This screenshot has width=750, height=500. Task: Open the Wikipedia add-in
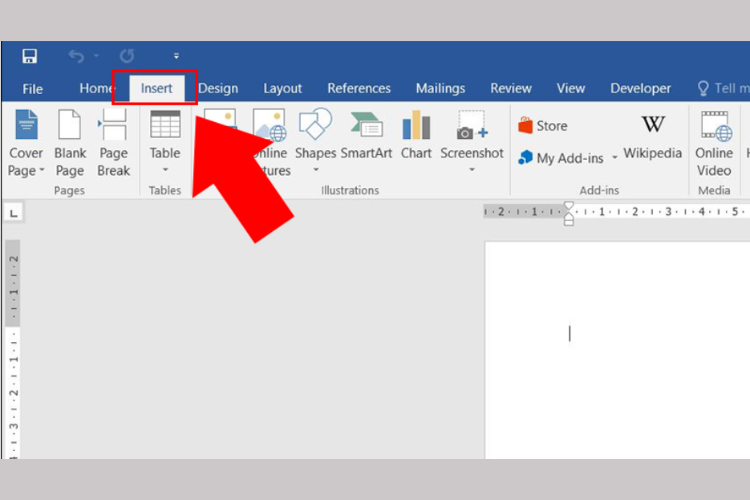click(x=652, y=137)
